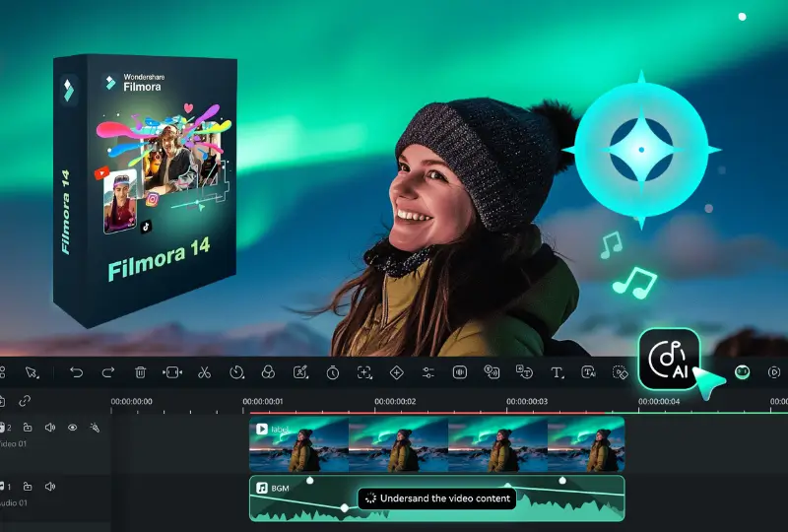Click the 00:00:00:00 ruler start mark
This screenshot has width=788, height=532.
[x=131, y=401]
